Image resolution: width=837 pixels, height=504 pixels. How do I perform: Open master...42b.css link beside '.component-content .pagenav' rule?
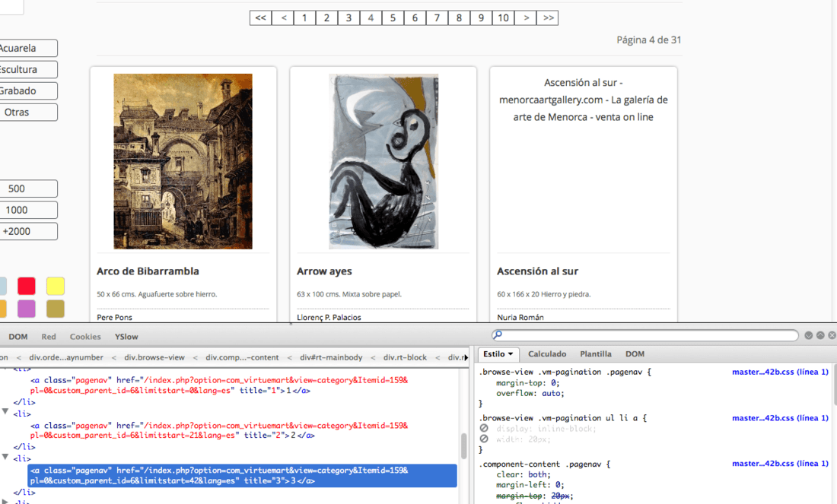point(780,464)
